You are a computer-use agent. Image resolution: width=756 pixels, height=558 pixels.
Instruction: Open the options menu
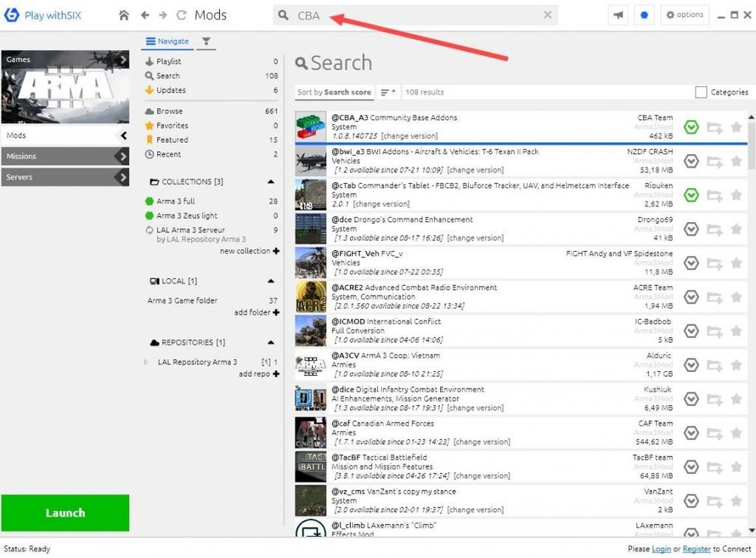click(685, 15)
